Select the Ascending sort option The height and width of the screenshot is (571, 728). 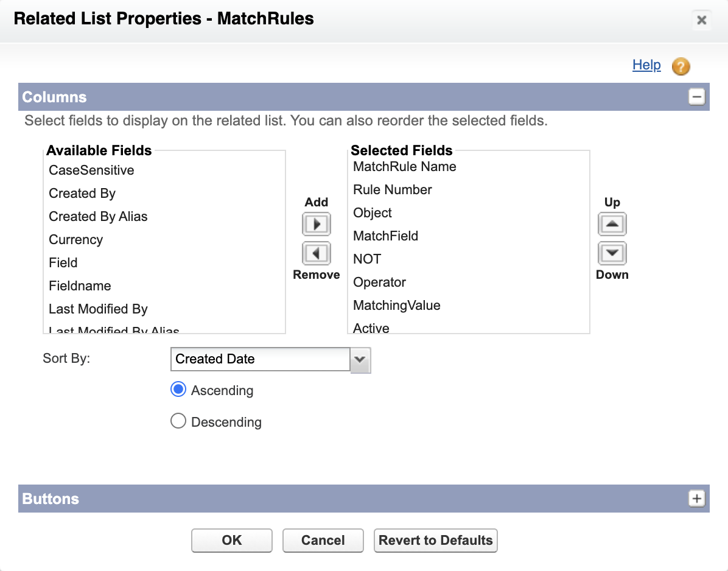point(178,390)
